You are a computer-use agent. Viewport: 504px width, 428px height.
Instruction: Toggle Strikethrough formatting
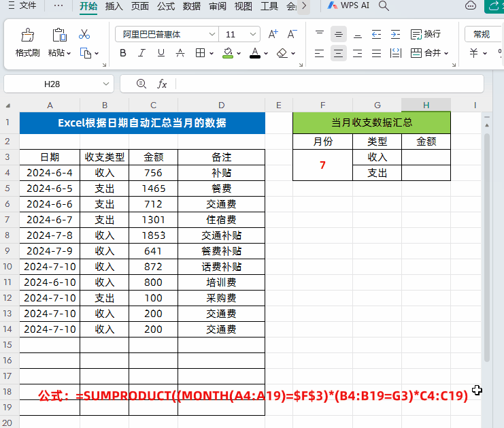point(180,53)
